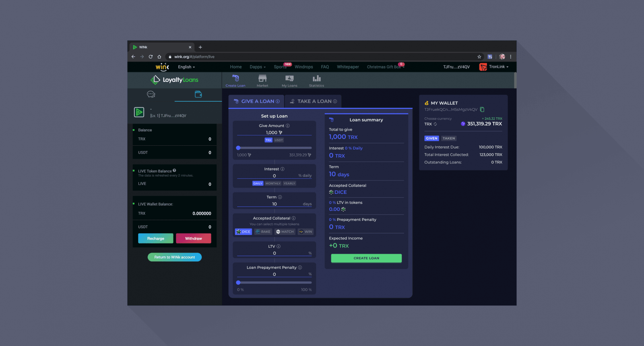Viewport: 644px width, 346px height.
Task: Click Term info icon
Action: (280, 197)
